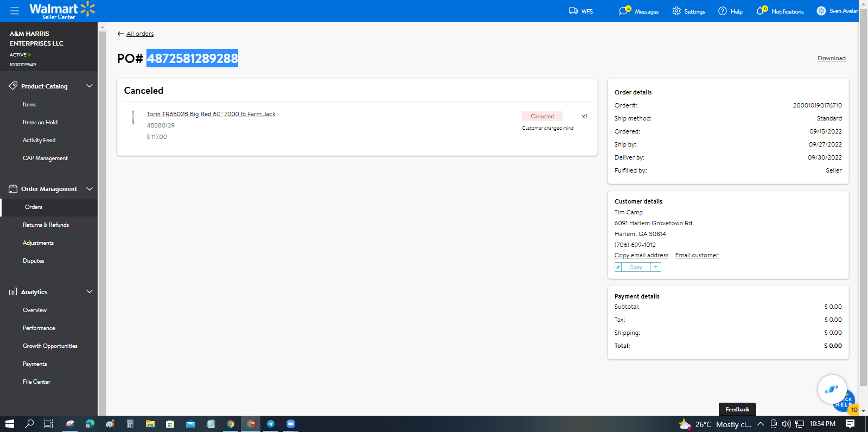
Task: Click Copy email address link
Action: click(641, 255)
